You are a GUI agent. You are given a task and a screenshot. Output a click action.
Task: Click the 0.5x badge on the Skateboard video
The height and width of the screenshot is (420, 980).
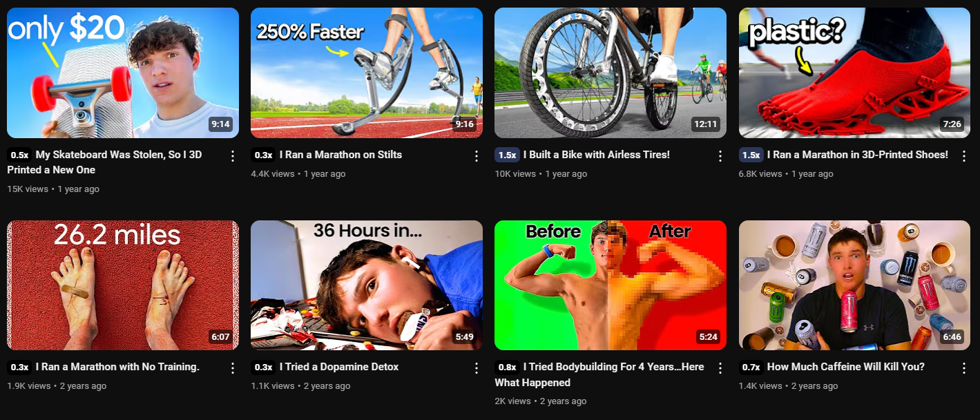(x=19, y=155)
